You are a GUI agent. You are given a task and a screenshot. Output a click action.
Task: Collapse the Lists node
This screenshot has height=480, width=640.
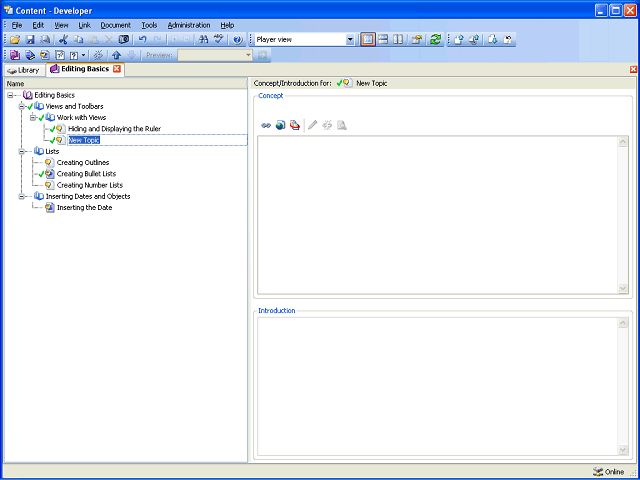click(22, 151)
